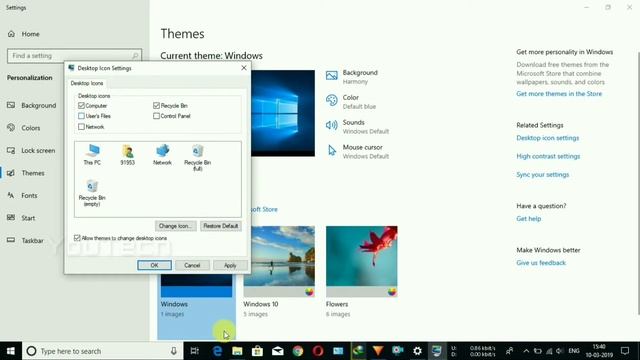Click the Windows Start button
Screen dimensions: 640x360
coord(11,351)
